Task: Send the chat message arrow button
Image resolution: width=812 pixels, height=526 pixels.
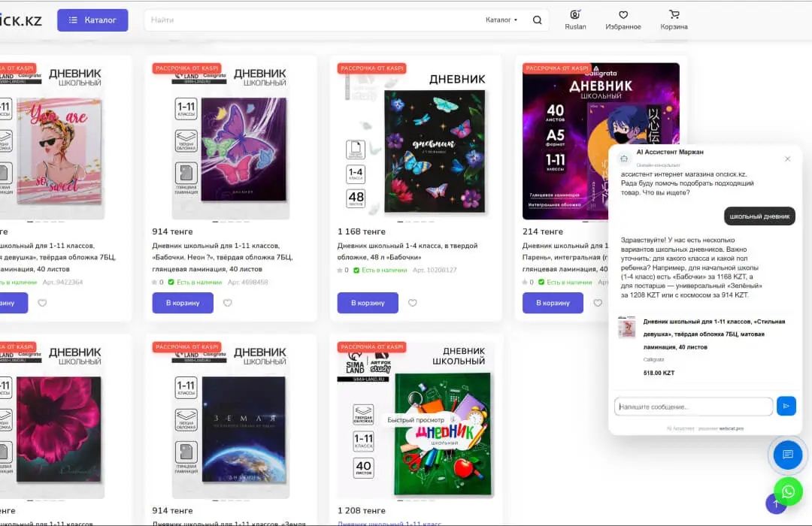Action: [x=786, y=406]
